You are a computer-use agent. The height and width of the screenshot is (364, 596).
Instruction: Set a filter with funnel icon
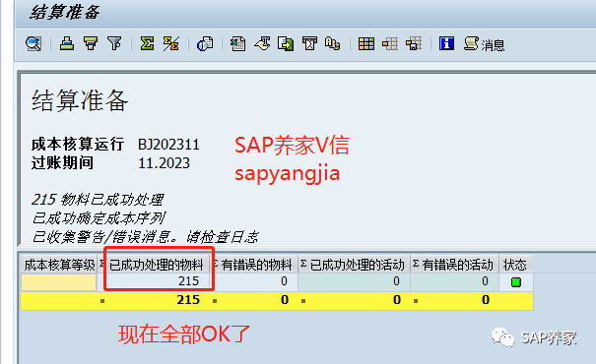tap(114, 43)
